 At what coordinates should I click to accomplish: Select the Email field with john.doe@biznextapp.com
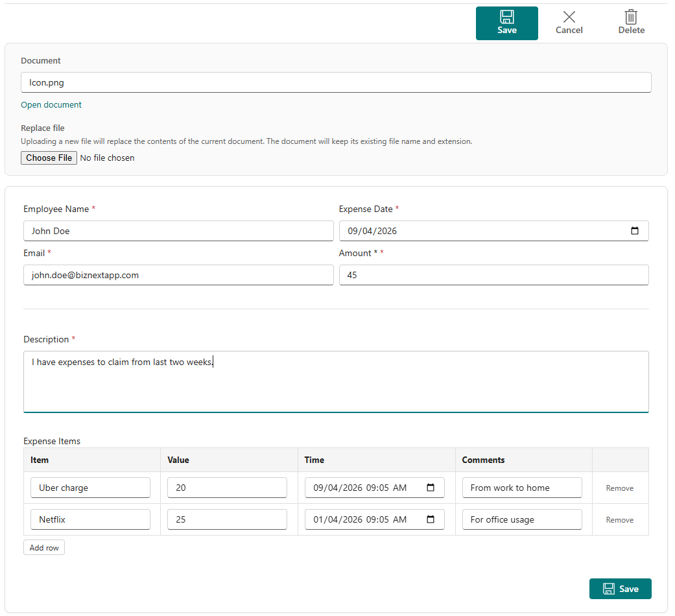(x=178, y=275)
